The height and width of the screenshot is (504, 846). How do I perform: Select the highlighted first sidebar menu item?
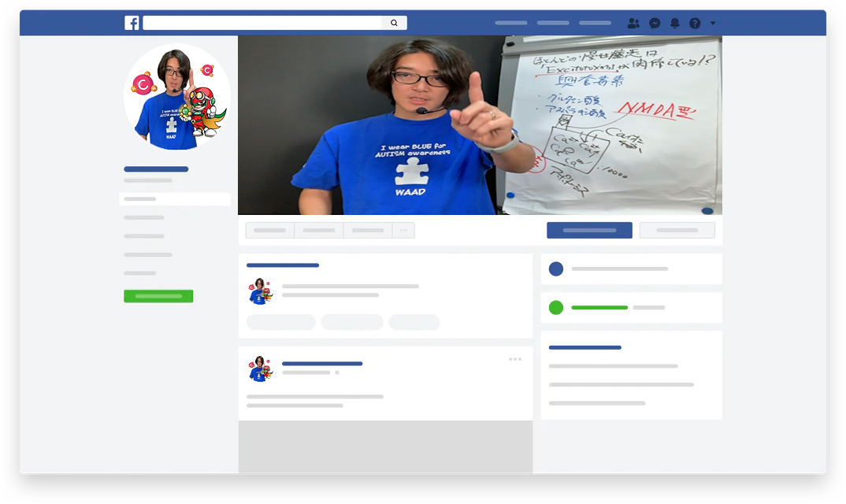[x=174, y=199]
